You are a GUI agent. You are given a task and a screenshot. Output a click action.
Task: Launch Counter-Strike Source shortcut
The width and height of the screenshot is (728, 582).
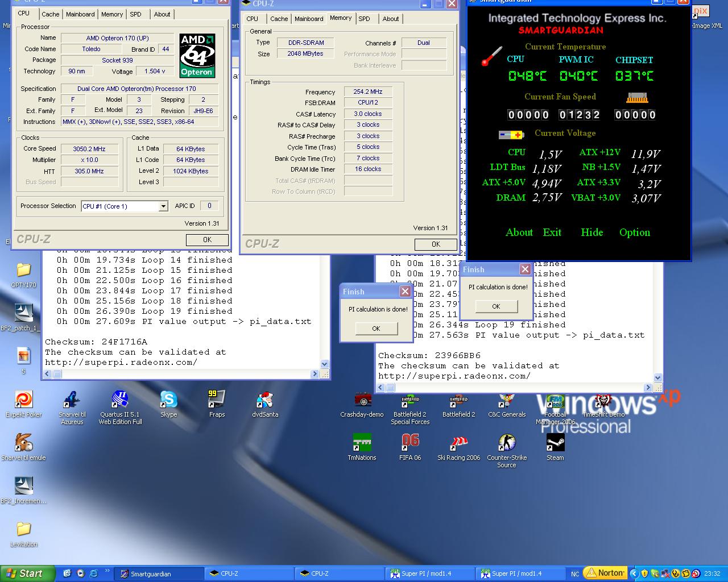507,451
